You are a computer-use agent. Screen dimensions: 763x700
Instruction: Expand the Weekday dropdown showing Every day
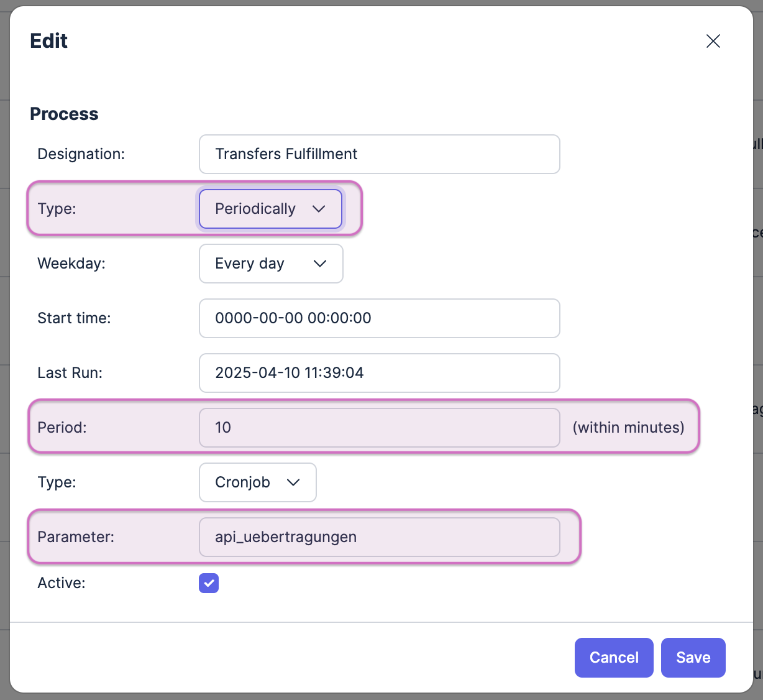coord(270,264)
